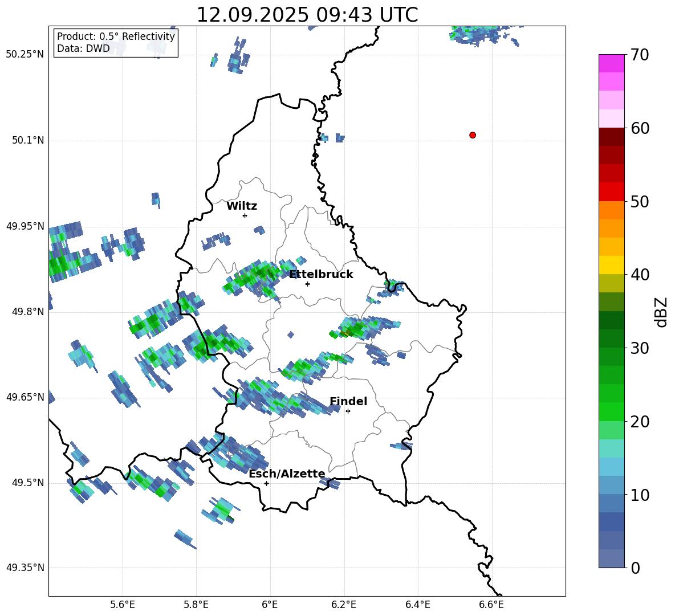Click the 5.6°E longitude label
Screen dimensions: 675x616
click(123, 605)
